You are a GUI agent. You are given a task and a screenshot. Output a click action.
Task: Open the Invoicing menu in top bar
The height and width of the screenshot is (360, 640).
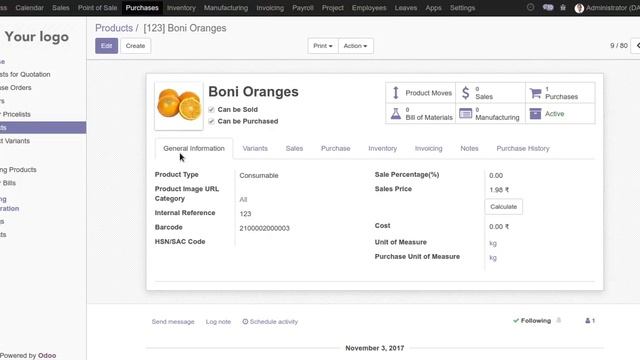point(270,8)
